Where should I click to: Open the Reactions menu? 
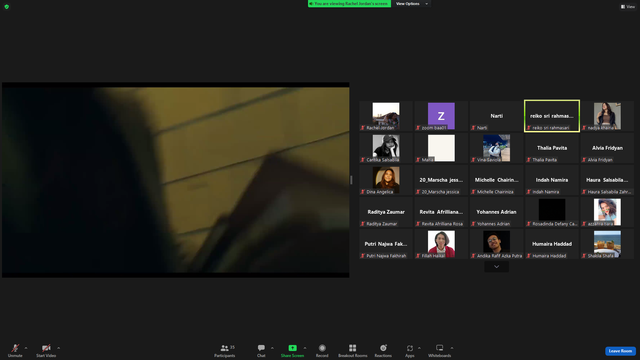383,350
